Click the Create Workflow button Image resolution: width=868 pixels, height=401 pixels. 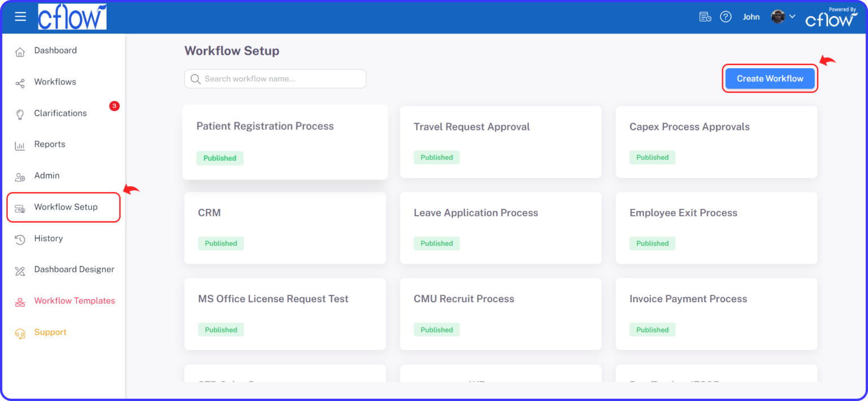pyautogui.click(x=770, y=79)
